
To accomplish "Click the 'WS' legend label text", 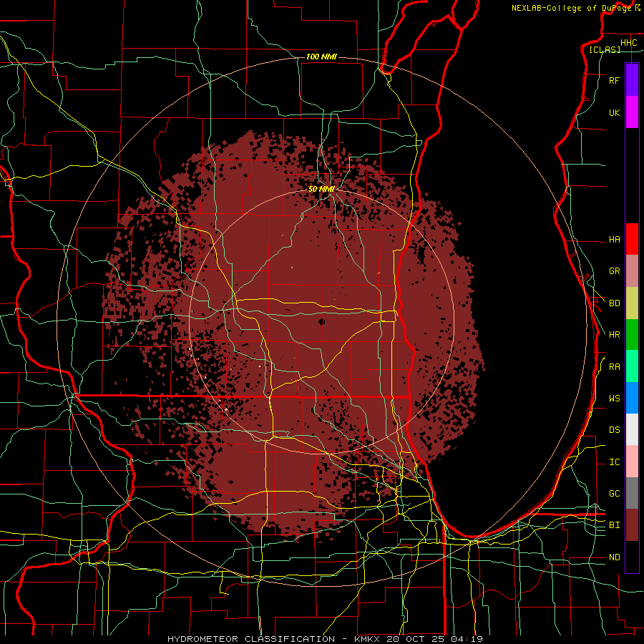I will 614,398.
